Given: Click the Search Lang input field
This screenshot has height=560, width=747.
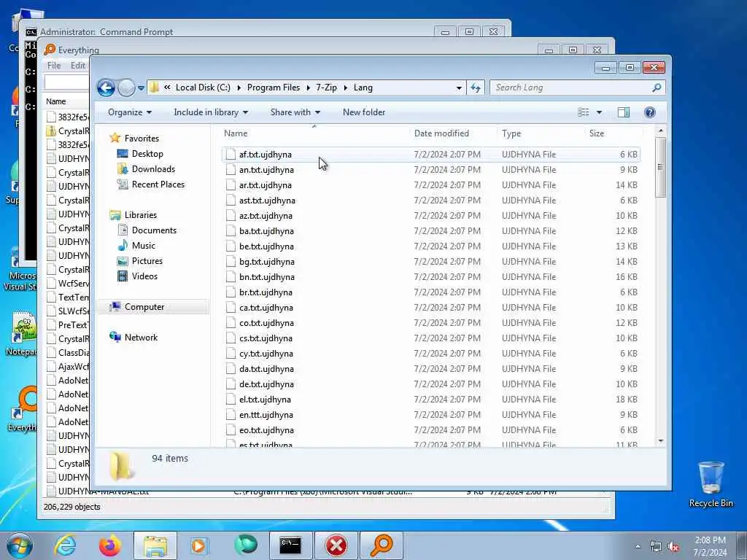Looking at the screenshot, I should [x=572, y=87].
